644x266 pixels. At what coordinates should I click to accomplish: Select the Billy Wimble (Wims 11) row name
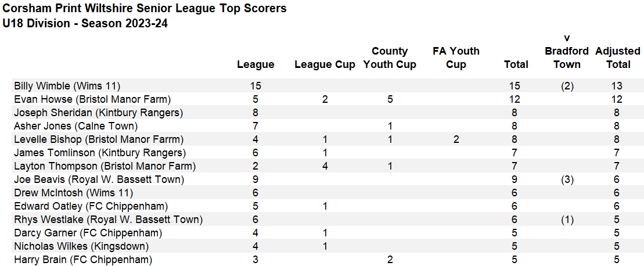pos(67,86)
